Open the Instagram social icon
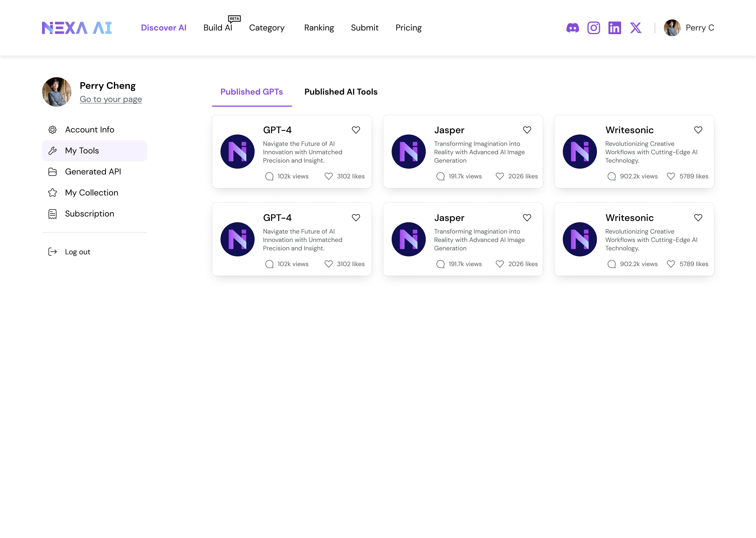The height and width of the screenshot is (538, 756). 593,28
